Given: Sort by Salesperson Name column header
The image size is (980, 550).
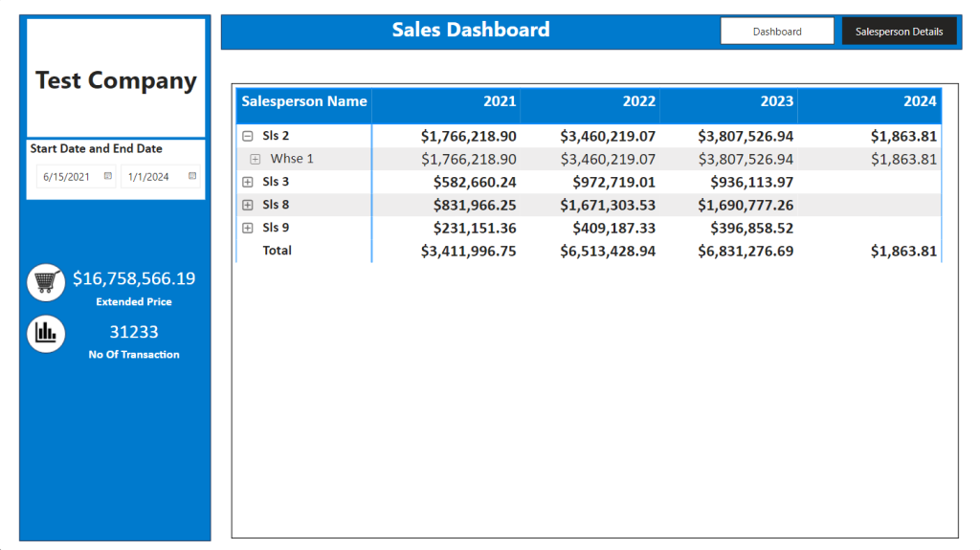Looking at the screenshot, I should [303, 102].
